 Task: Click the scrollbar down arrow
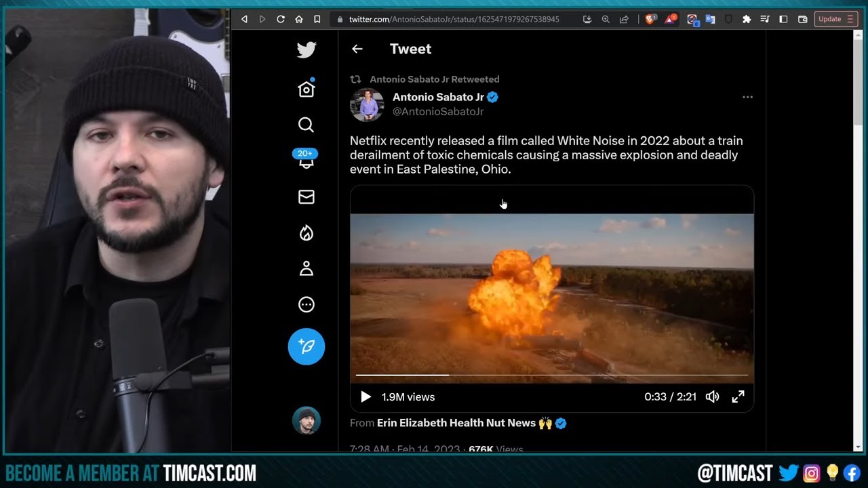pyautogui.click(x=858, y=447)
